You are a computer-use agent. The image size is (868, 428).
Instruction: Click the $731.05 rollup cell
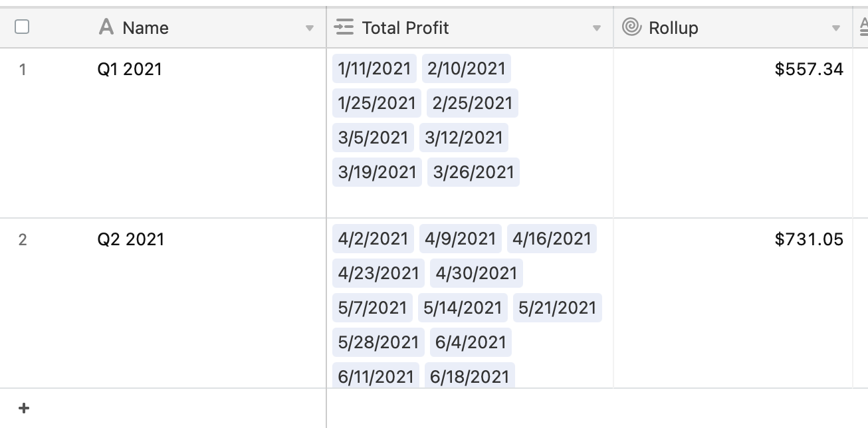(x=732, y=303)
